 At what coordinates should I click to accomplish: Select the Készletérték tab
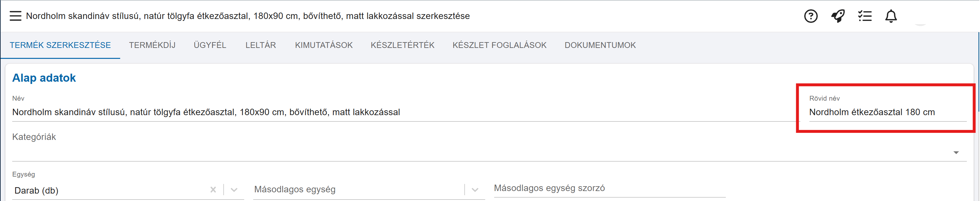point(403,45)
